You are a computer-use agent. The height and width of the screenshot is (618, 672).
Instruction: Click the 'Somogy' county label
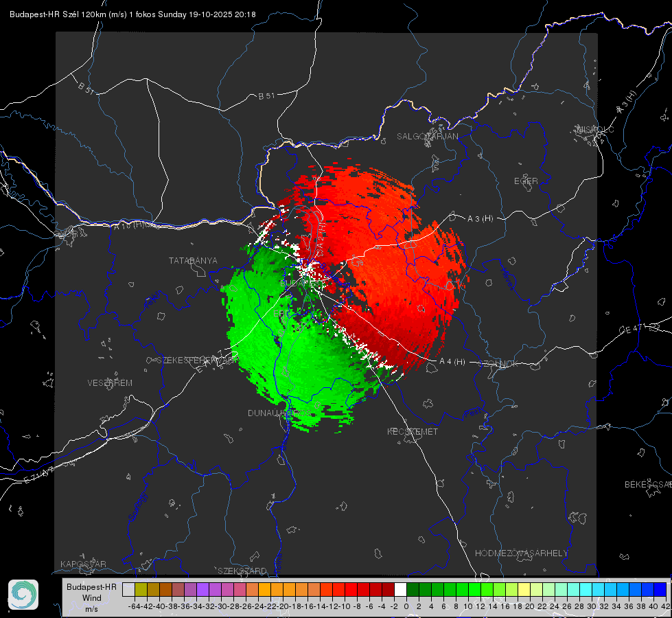point(138,507)
